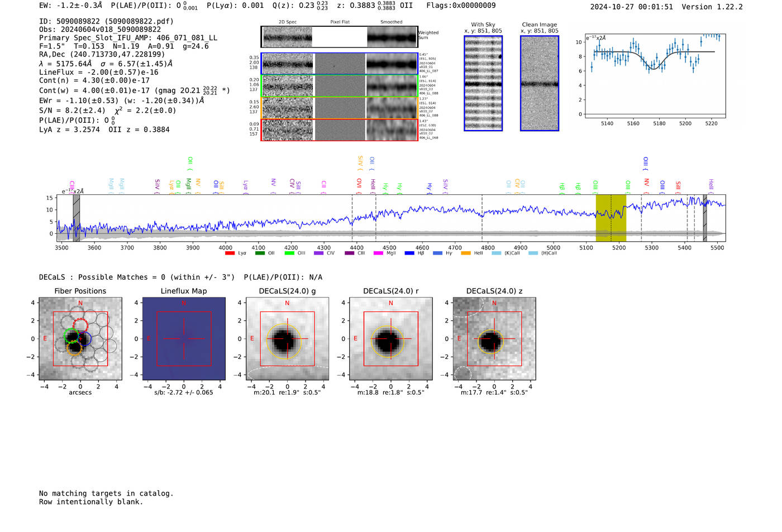Open the Fiber Positions image
Viewport: 782px width, 532px height.
pos(80,339)
